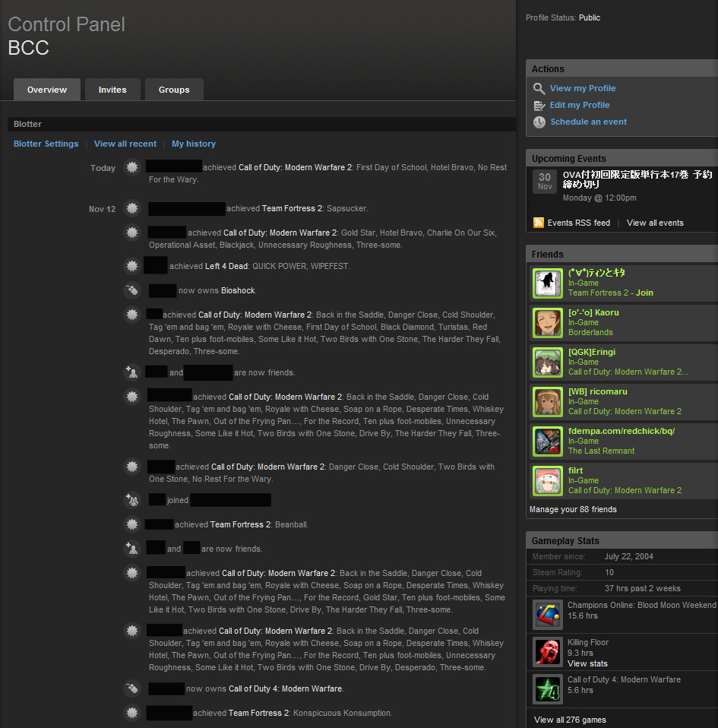Click Schedule an event link
718x728 pixels.
(x=589, y=122)
